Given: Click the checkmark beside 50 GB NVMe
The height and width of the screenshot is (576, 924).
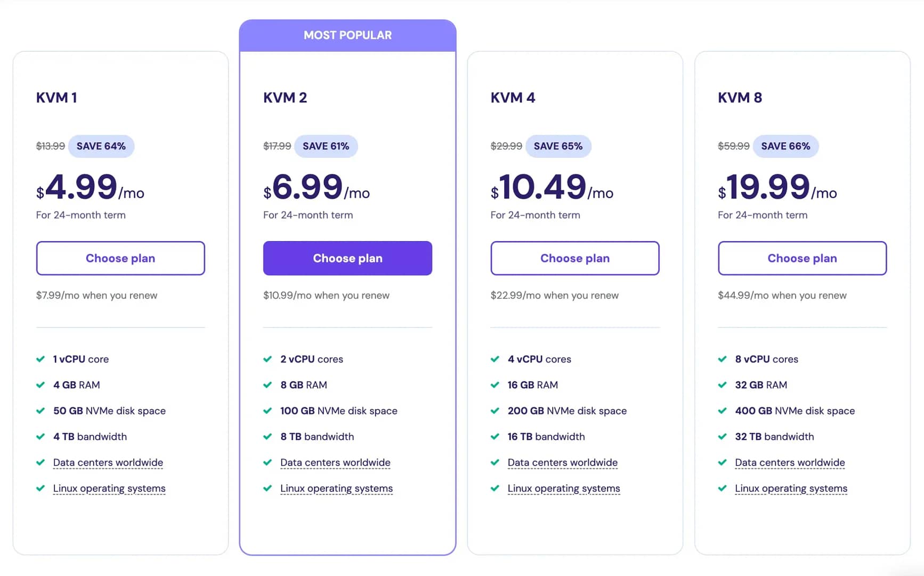Looking at the screenshot, I should click(x=40, y=411).
